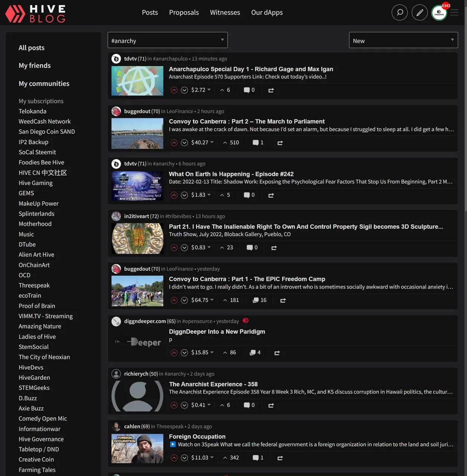Upvote Convoy to Canberra Part 2 post
Image resolution: width=467 pixels, height=476 pixels.
(x=174, y=143)
